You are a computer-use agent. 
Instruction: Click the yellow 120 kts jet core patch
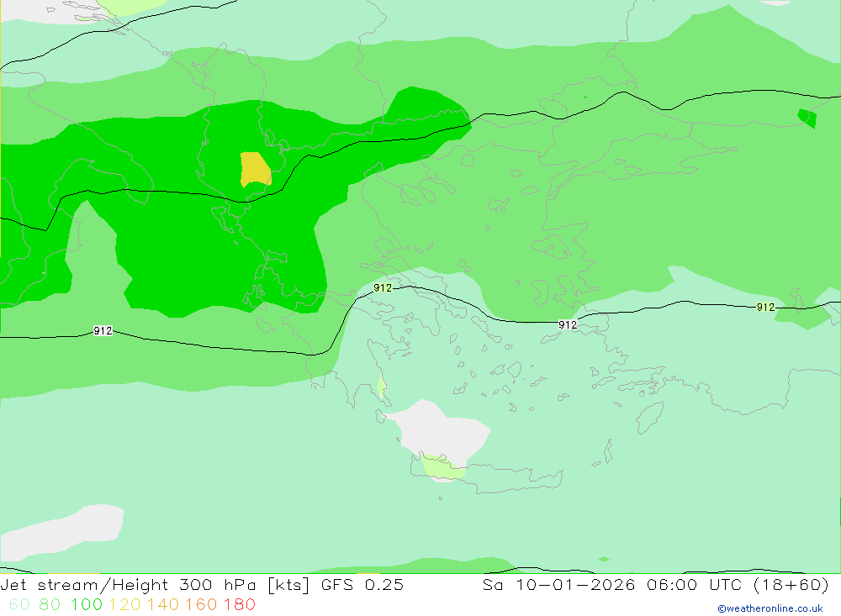tap(256, 169)
